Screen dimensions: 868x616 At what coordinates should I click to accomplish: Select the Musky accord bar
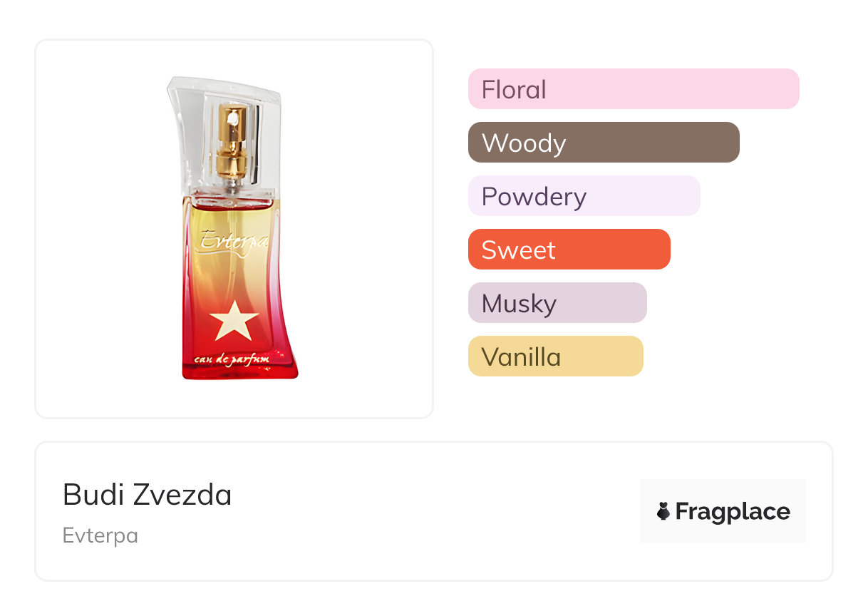pos(557,303)
